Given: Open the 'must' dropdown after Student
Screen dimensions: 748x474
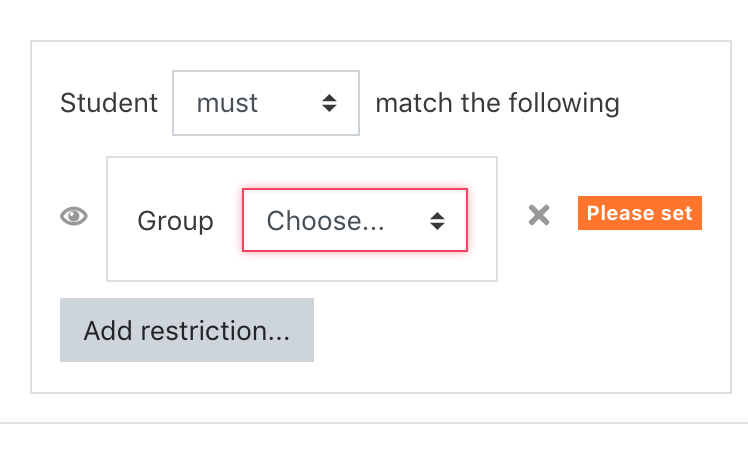Looking at the screenshot, I should pos(266,103).
